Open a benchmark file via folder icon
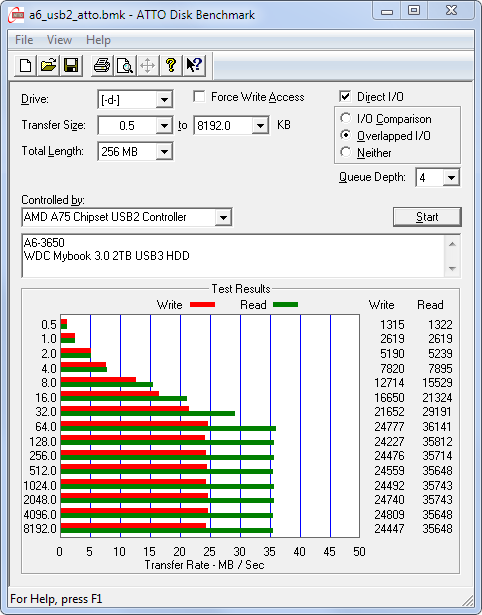Viewport: 482px width, 615px height. 48,65
